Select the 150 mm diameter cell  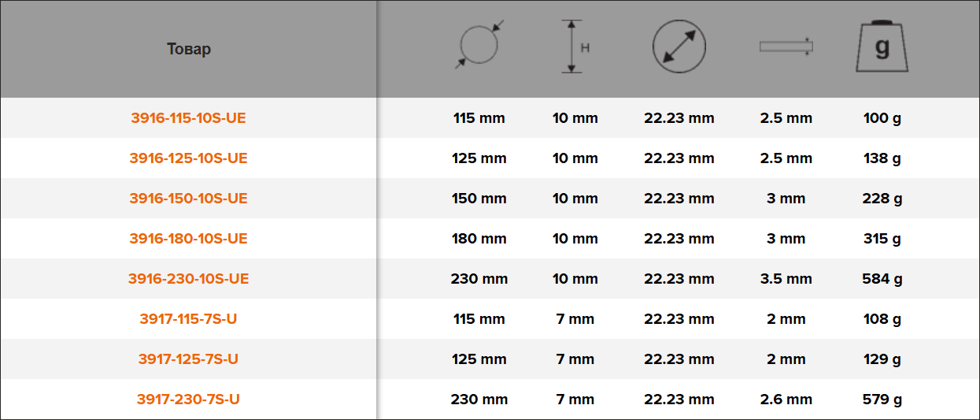[x=479, y=199]
